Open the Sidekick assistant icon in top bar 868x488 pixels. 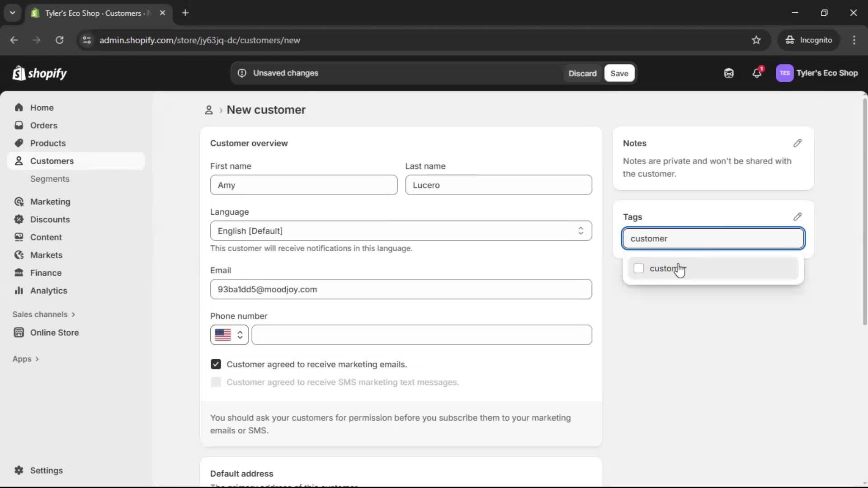click(729, 73)
